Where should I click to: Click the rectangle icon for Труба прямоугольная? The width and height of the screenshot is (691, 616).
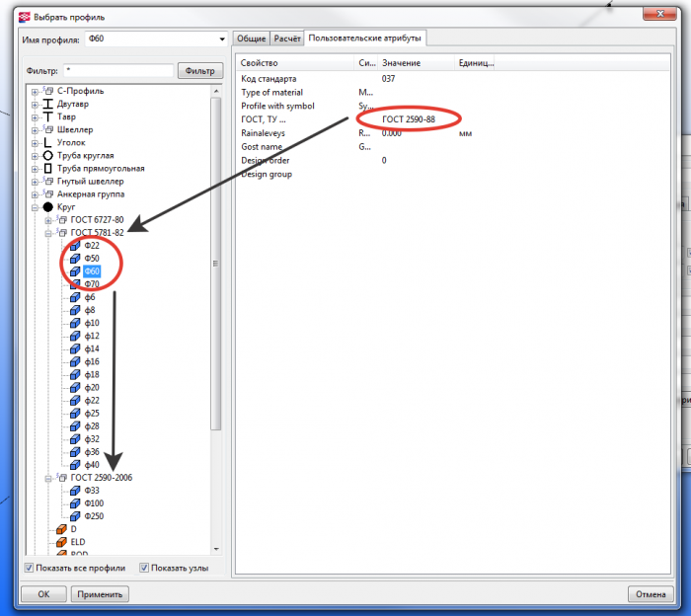(47, 169)
